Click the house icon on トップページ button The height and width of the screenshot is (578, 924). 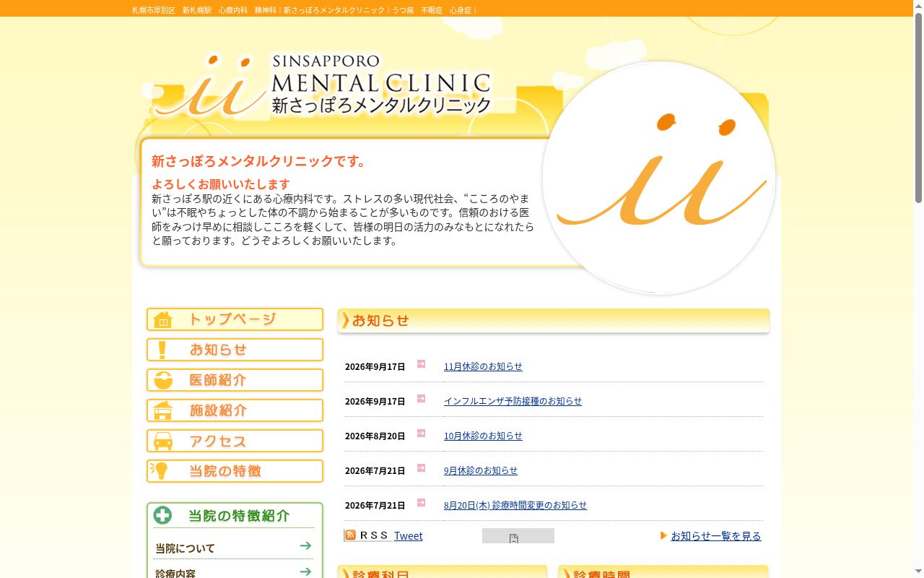[x=163, y=319]
